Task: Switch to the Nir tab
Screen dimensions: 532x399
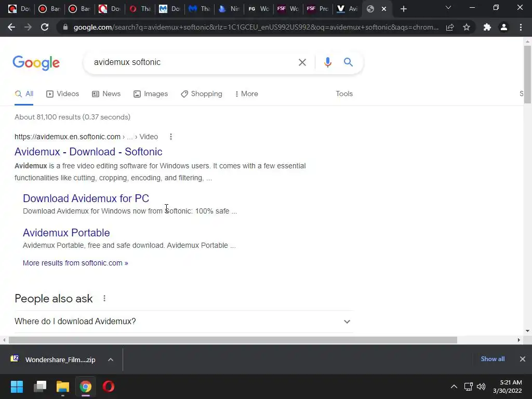Action: tap(229, 9)
